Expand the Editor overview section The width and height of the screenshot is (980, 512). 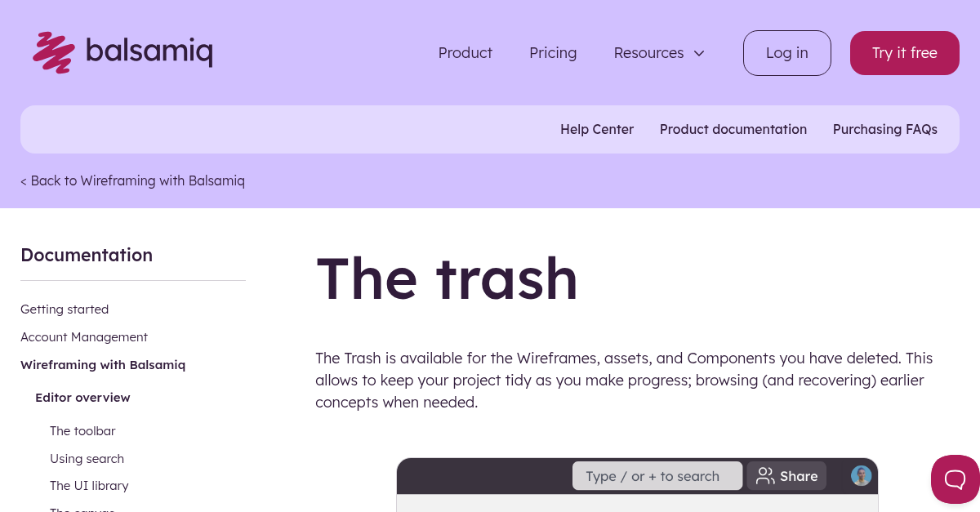[82, 397]
